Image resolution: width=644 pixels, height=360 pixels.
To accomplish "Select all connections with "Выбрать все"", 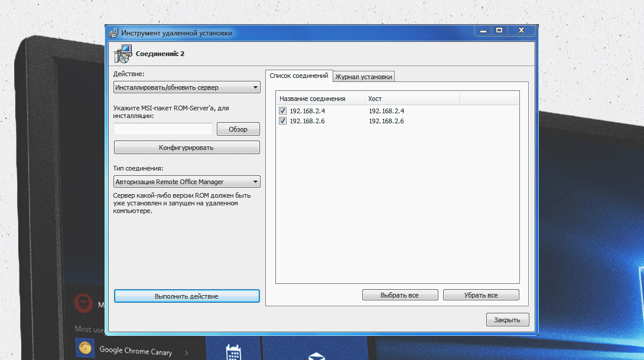I will pos(400,295).
